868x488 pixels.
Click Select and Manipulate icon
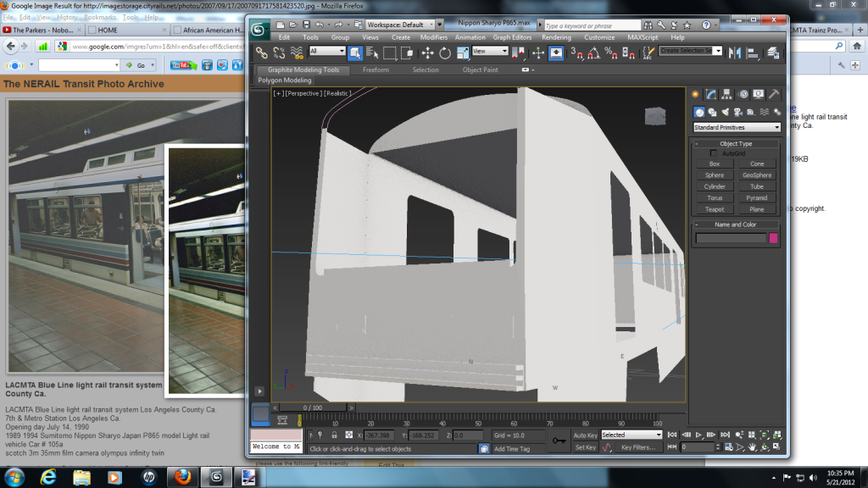(x=538, y=53)
